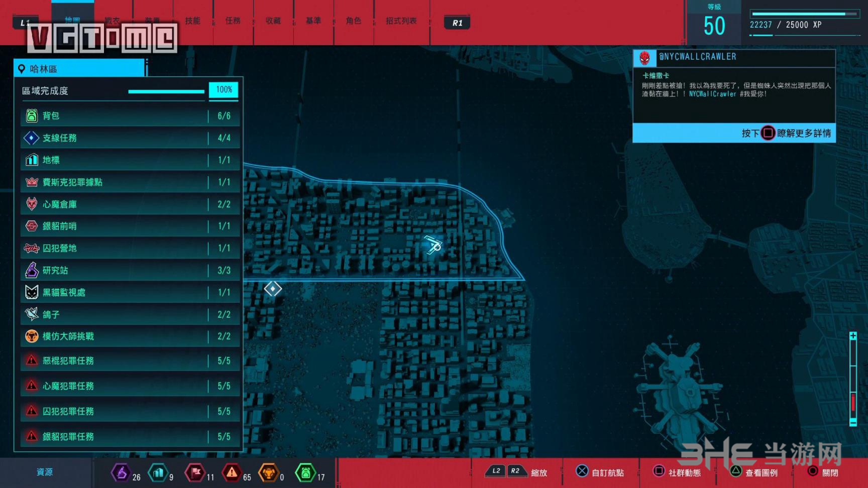Click the 縮放 zoom control hint
This screenshot has width=868, height=488.
coord(516,472)
